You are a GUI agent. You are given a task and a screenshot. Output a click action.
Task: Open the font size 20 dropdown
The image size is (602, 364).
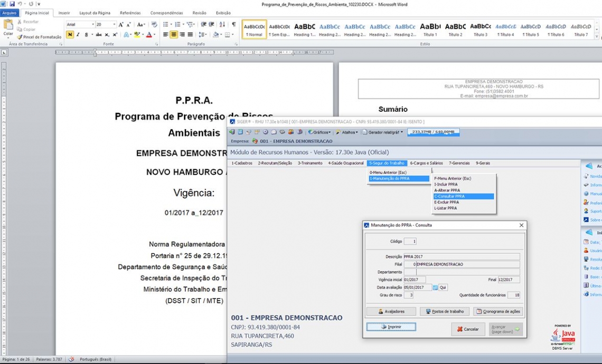point(114,24)
